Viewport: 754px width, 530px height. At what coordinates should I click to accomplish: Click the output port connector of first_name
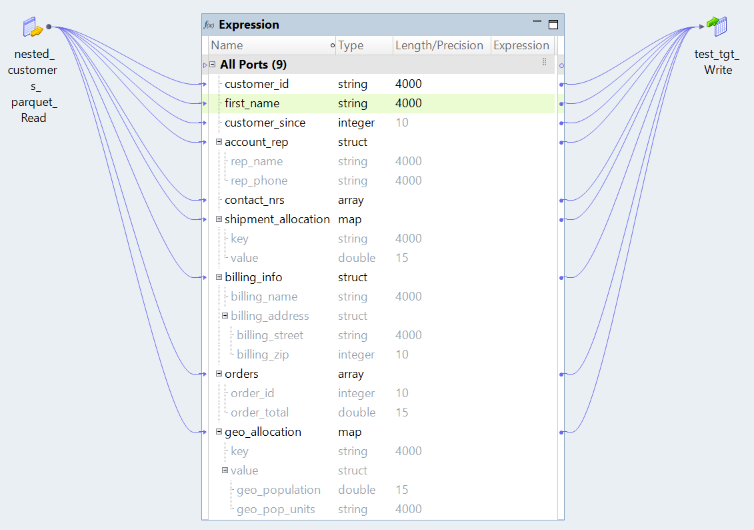pos(561,103)
